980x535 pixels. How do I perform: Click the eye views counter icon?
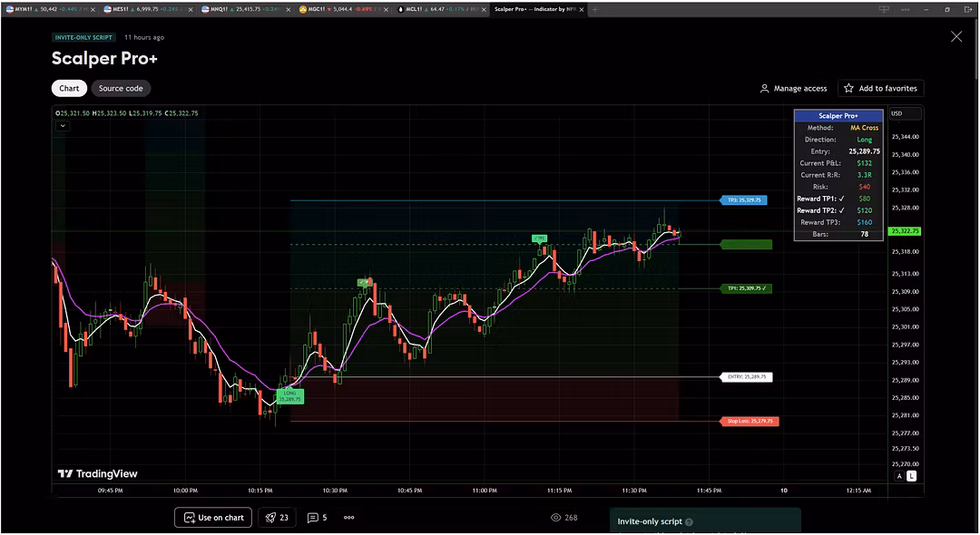point(556,518)
